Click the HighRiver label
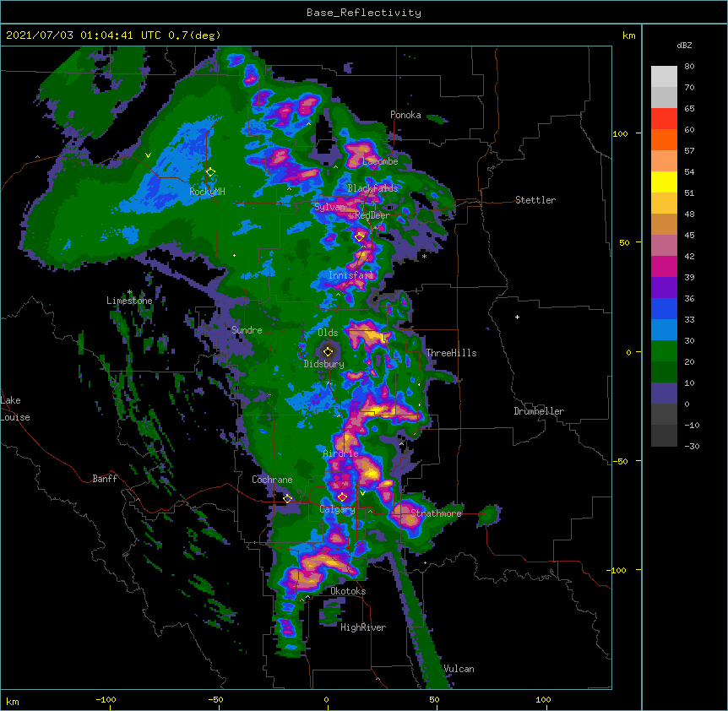Screen dimensions: 728x711 tap(363, 627)
